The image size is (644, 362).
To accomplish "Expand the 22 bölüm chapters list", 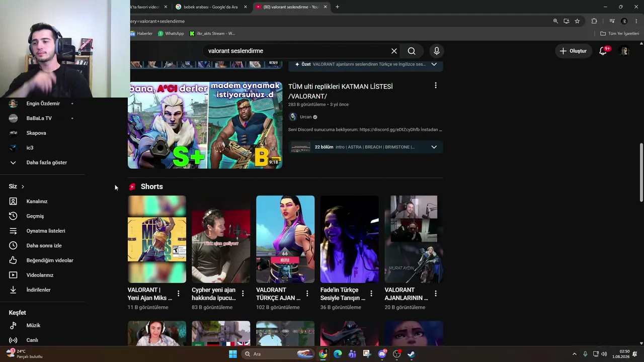I will 366,147.
